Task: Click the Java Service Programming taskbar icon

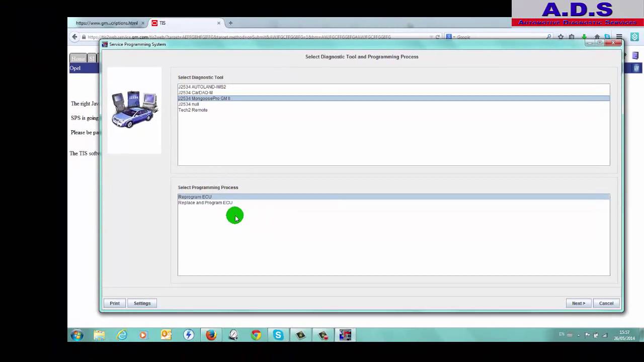Action: 345,335
